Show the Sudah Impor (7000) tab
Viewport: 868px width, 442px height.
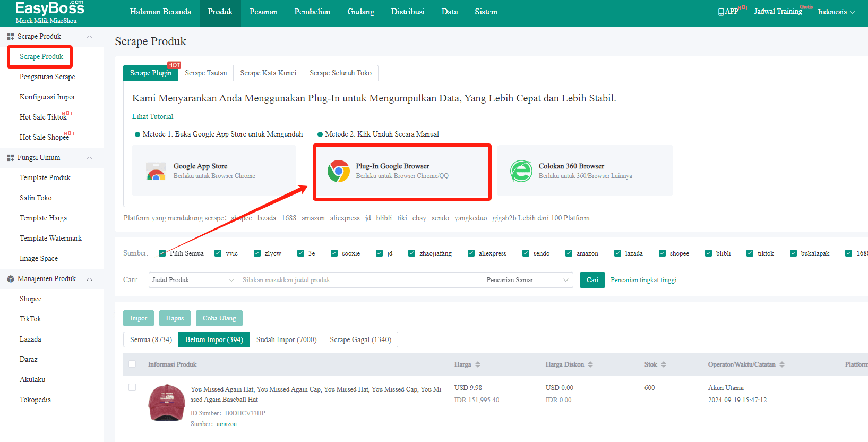point(286,339)
